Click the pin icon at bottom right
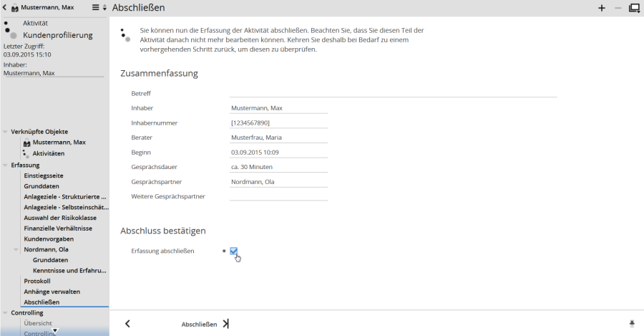The height and width of the screenshot is (336, 644). (632, 324)
